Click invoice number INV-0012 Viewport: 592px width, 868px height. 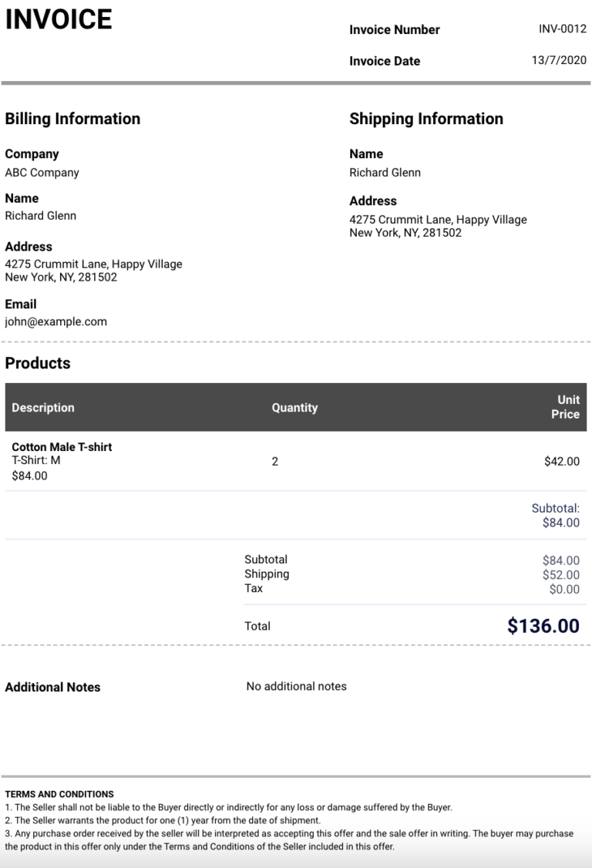[x=562, y=29]
